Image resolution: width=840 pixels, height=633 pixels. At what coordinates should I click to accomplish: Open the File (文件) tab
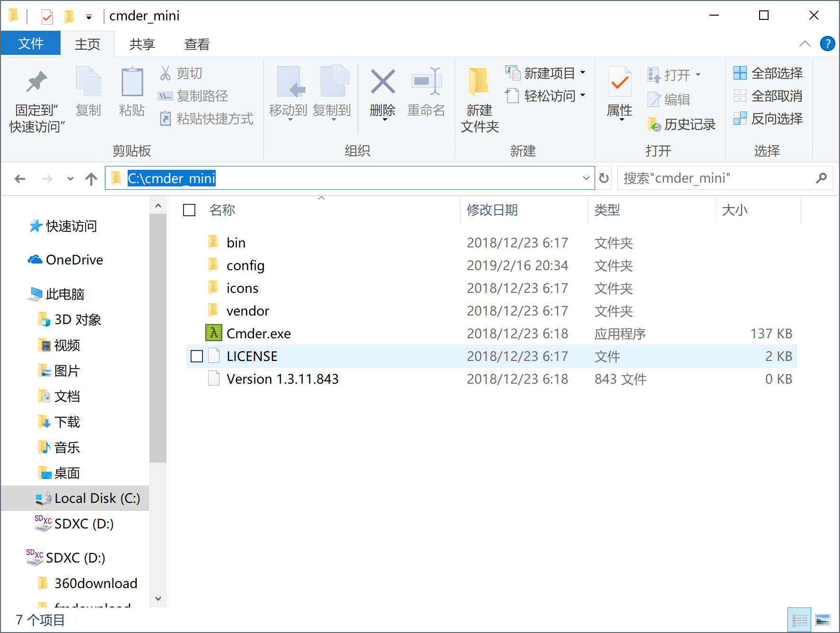31,44
